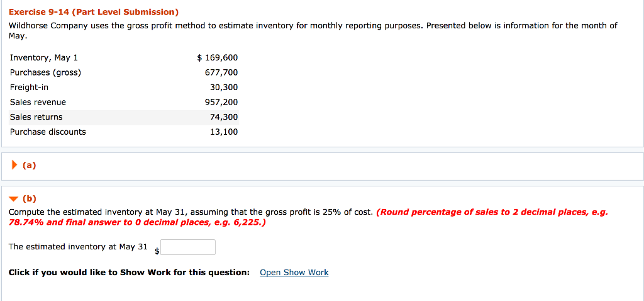Screen dimensions: 644x301
Task: Click the $169,600 inventory value
Action: [x=218, y=58]
